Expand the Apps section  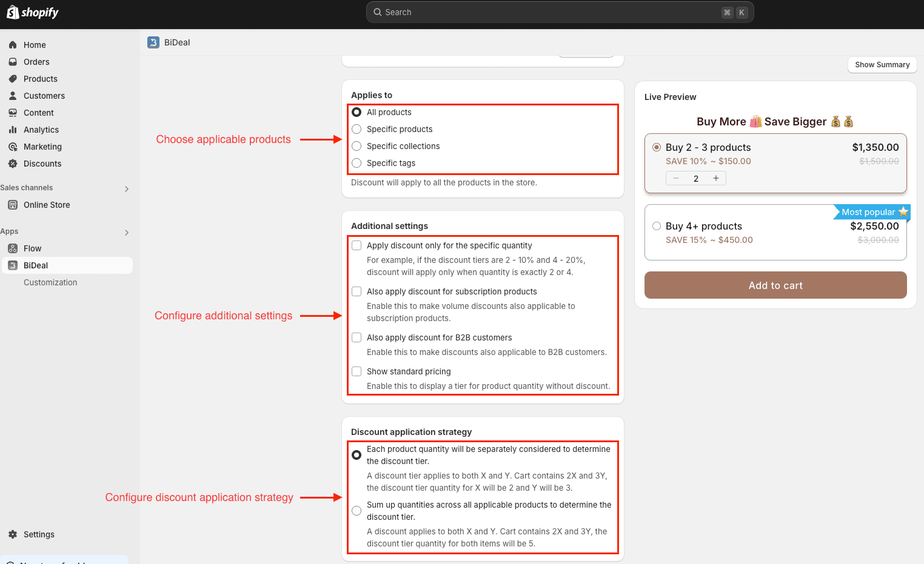coord(127,233)
